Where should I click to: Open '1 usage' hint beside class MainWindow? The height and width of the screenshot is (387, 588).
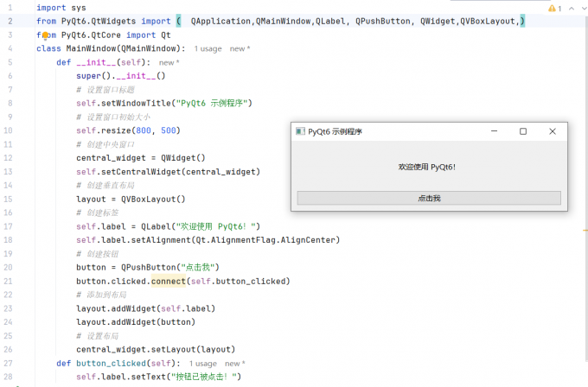coord(208,48)
